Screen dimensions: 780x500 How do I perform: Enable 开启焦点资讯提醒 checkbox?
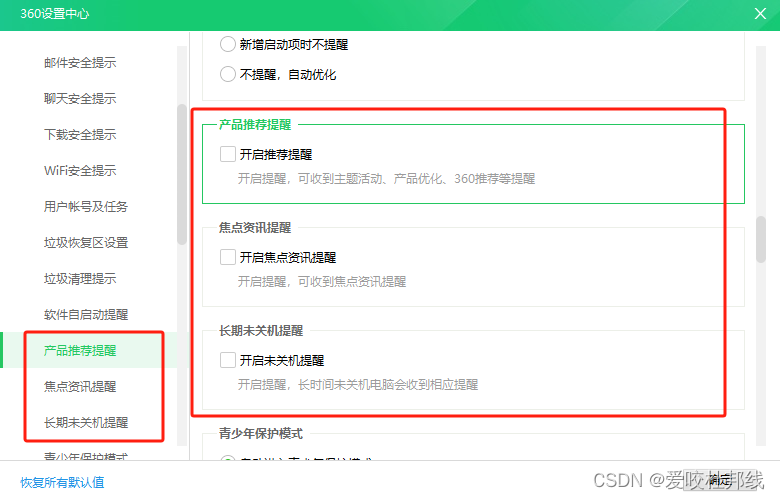pos(228,257)
